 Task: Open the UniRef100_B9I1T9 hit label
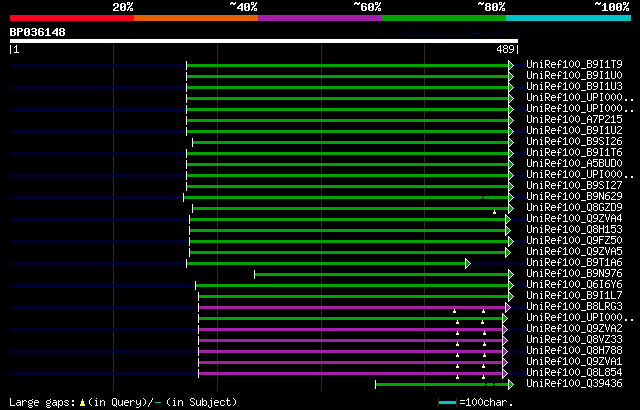[x=574, y=64]
